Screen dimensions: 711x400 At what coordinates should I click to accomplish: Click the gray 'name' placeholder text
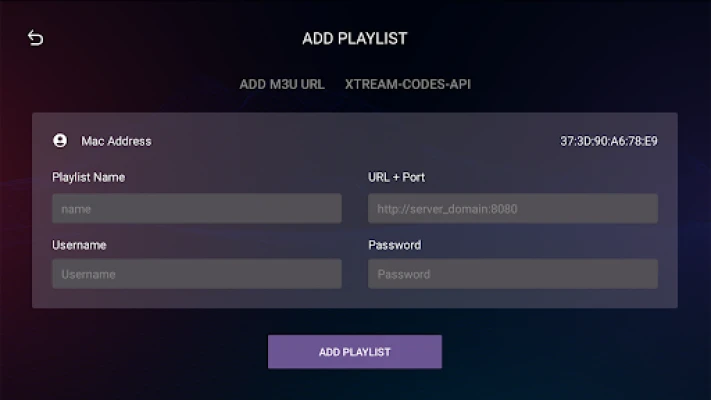click(x=76, y=210)
